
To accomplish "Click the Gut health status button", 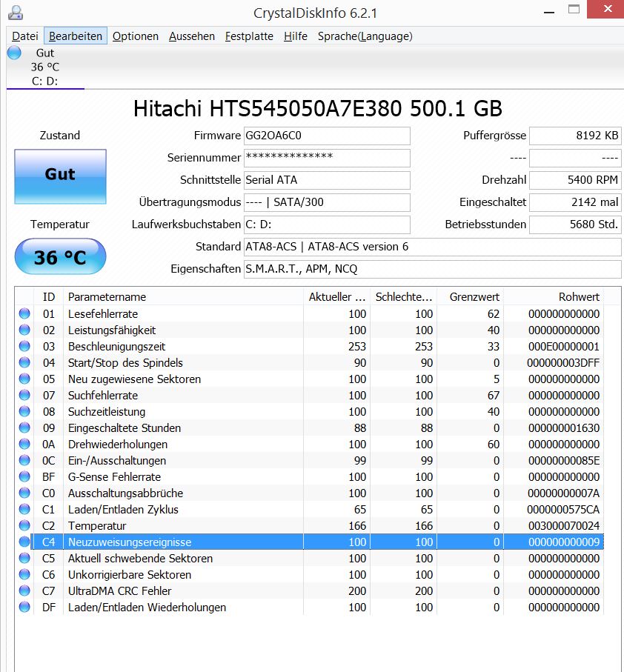I will point(60,176).
